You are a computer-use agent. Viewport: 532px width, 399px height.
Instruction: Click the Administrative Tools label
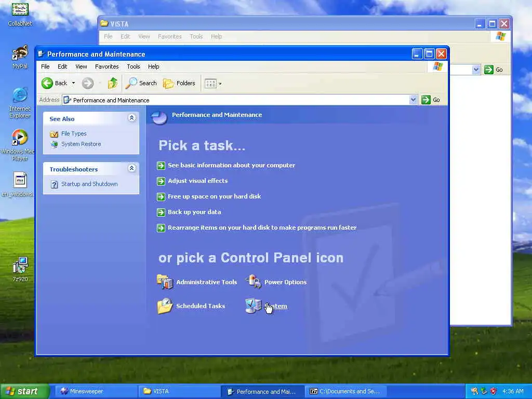point(207,282)
